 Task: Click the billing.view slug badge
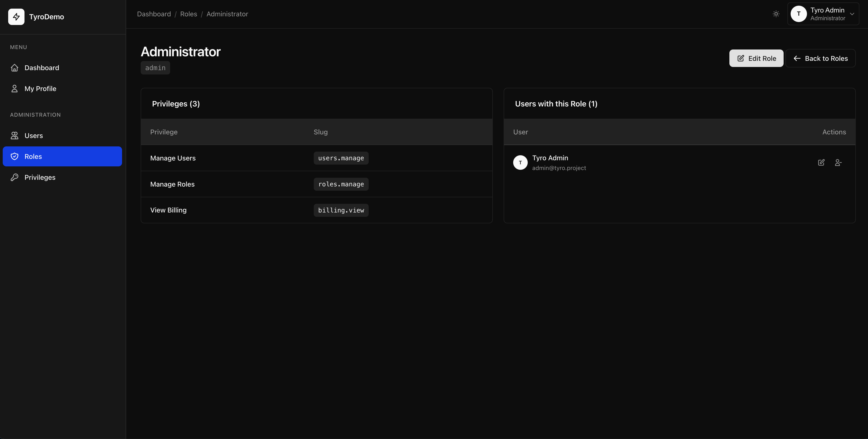click(x=341, y=210)
